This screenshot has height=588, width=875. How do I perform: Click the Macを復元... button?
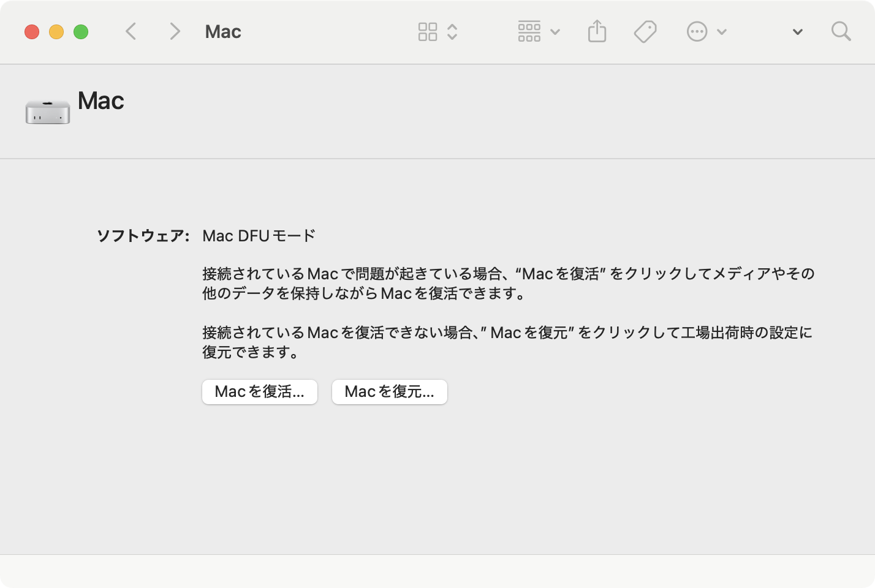point(390,392)
